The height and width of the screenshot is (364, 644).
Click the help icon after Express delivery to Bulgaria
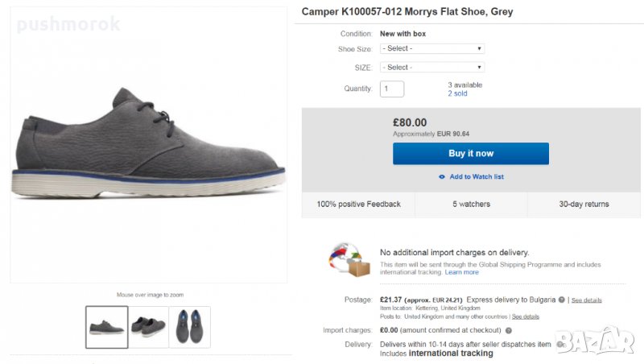coord(561,300)
